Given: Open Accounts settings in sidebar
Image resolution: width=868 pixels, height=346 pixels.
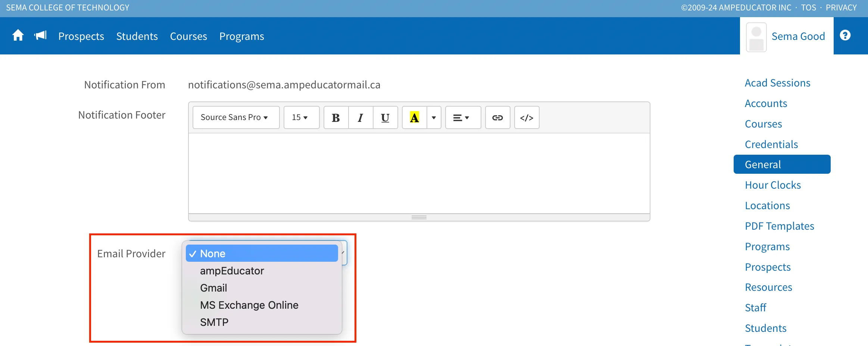Looking at the screenshot, I should pyautogui.click(x=766, y=103).
